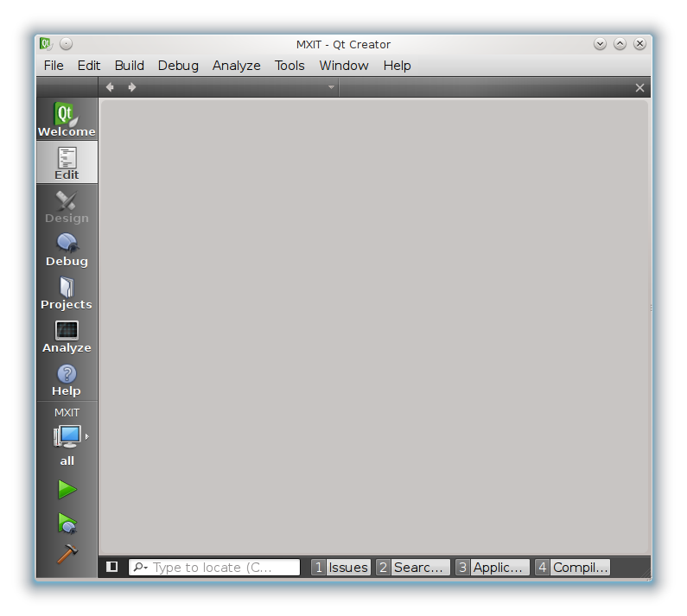Screen dimensions: 687x616
Task: Click the Type to locate field
Action: click(223, 568)
